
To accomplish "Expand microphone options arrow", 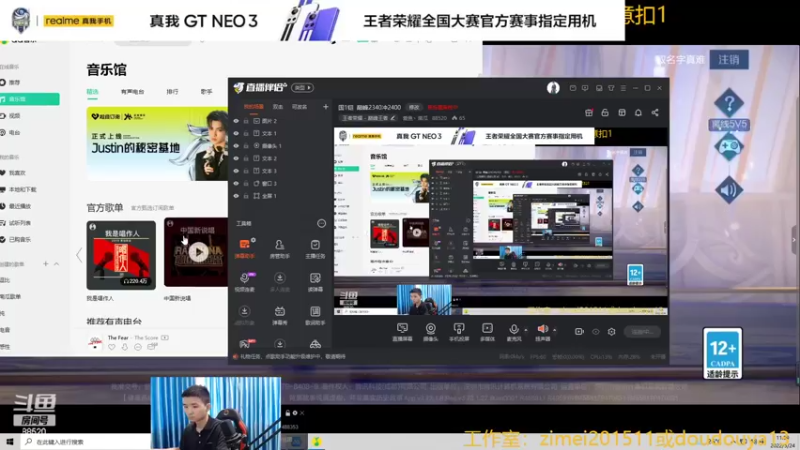I will 526,330.
